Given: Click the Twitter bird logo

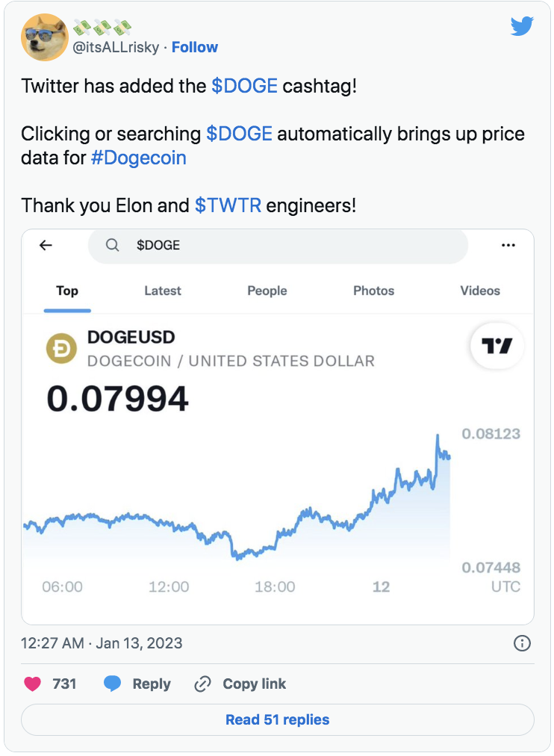Looking at the screenshot, I should (x=522, y=27).
